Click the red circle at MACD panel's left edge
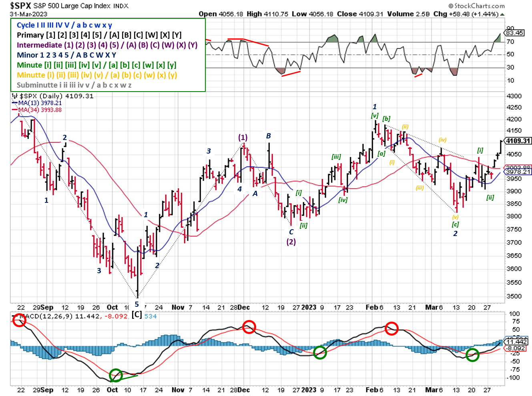This screenshot has width=532, height=396. 19,320
